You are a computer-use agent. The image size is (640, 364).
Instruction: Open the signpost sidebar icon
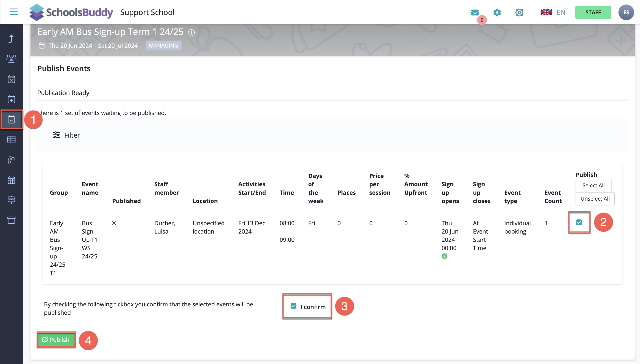tap(11, 200)
